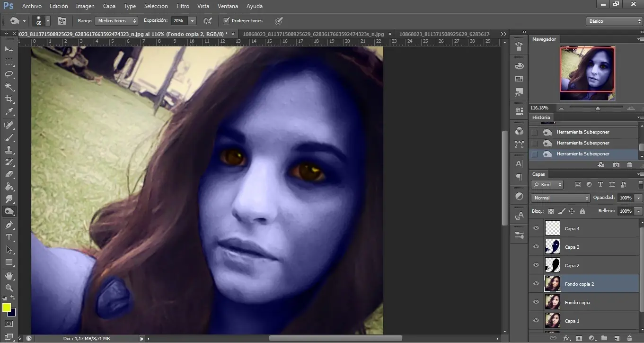This screenshot has width=644, height=343.
Task: Select the Path Selection tool
Action: 9,250
